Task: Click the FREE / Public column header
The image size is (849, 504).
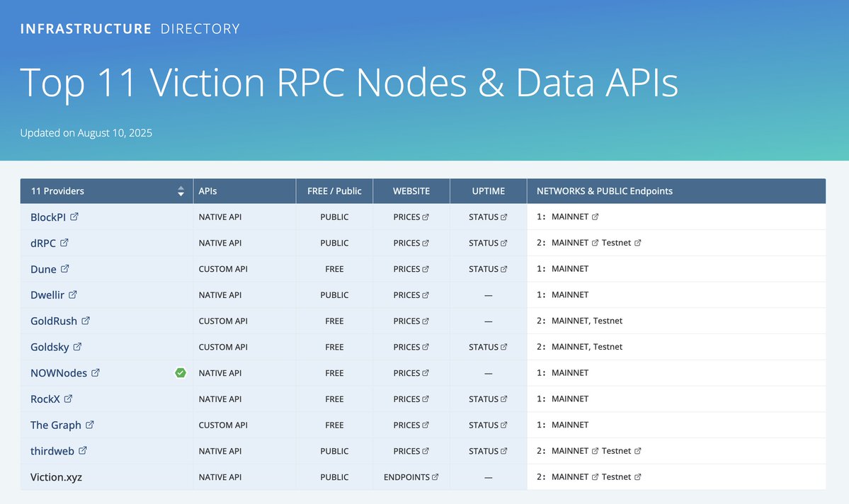Action: click(334, 191)
